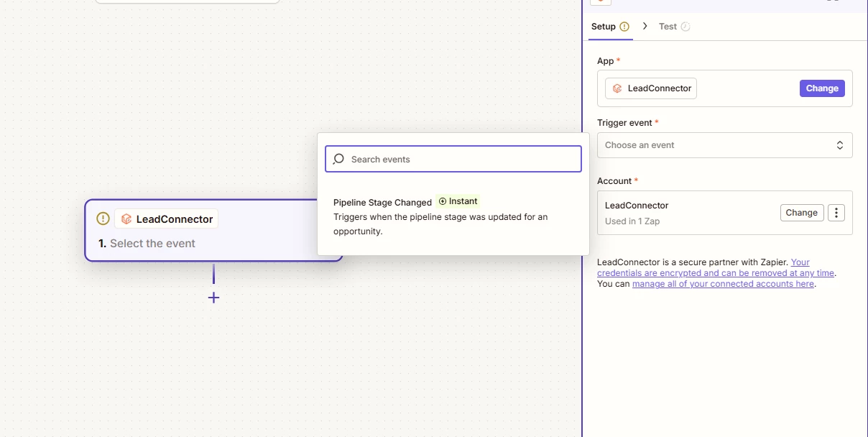This screenshot has width=868, height=437.
Task: Click the magnifier icon in Search events
Action: tap(338, 159)
